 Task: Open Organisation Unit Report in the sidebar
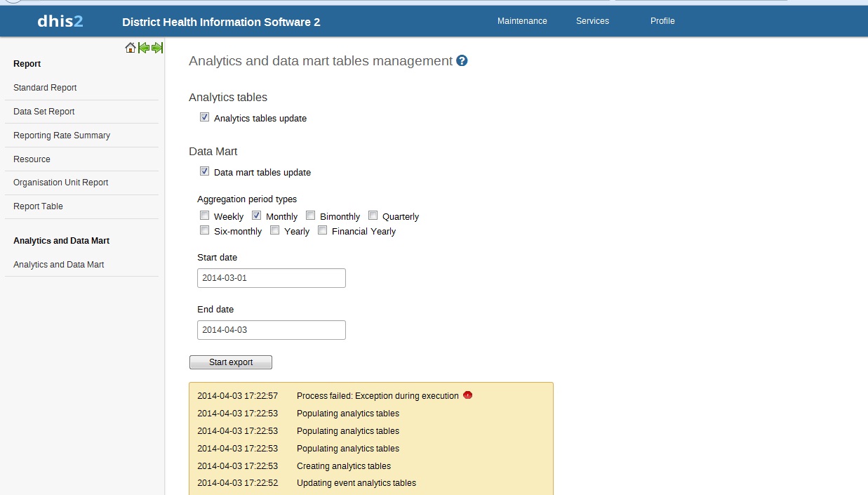(x=60, y=183)
